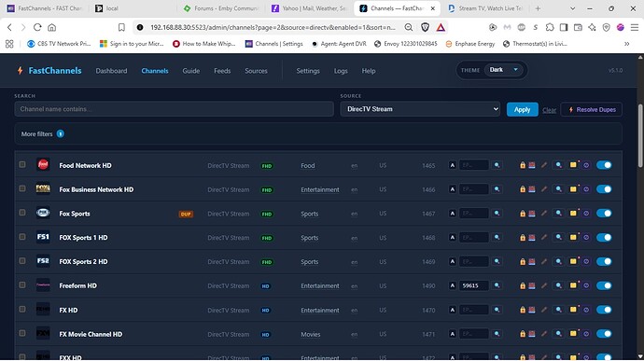
Task: Click the Food category link
Action: tap(308, 165)
